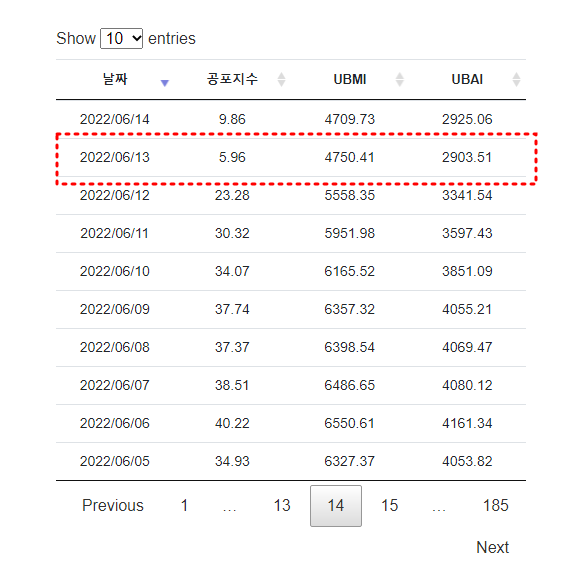
Task: Click the 날짜 column header text
Action: tap(115, 79)
